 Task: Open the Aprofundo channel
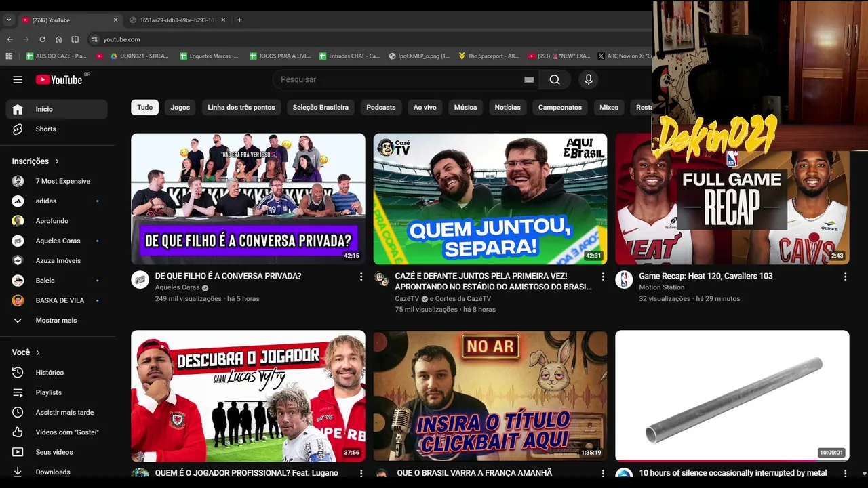pos(57,221)
